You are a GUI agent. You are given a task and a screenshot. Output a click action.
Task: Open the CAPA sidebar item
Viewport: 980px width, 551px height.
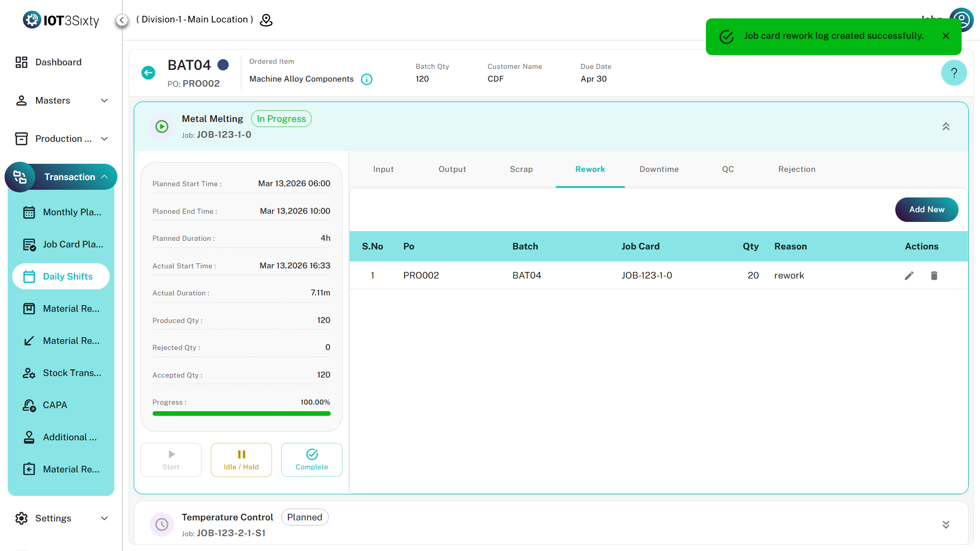pyautogui.click(x=55, y=405)
